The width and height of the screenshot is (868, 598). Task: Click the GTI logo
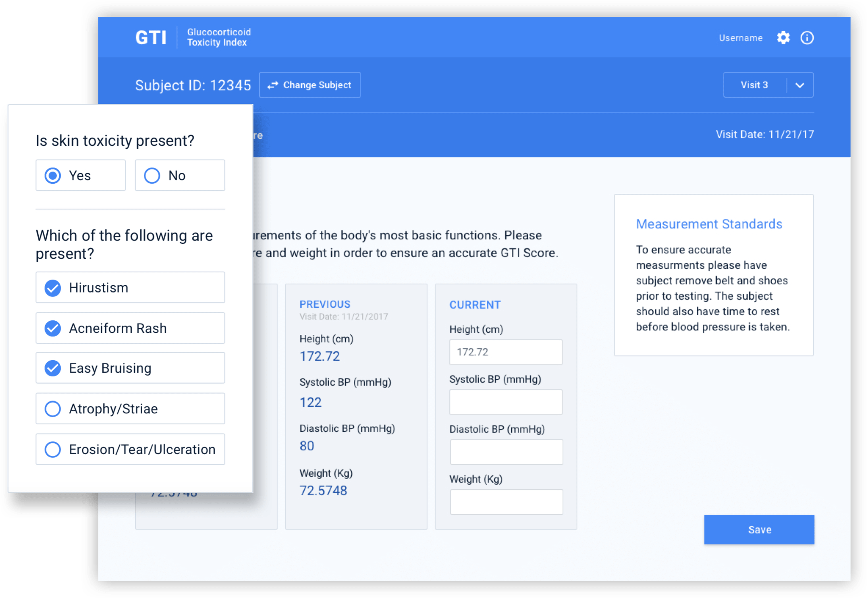coord(151,38)
